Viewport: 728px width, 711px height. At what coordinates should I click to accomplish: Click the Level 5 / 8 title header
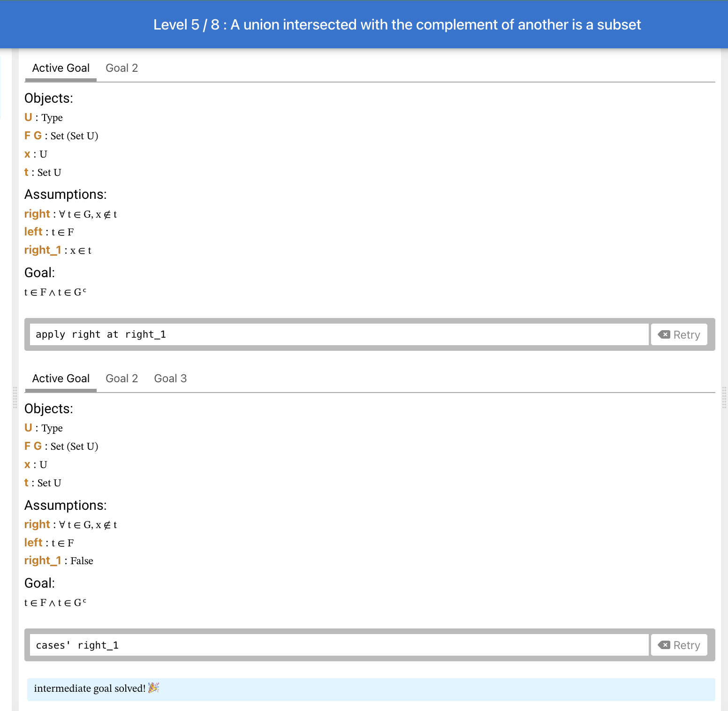pyautogui.click(x=397, y=24)
